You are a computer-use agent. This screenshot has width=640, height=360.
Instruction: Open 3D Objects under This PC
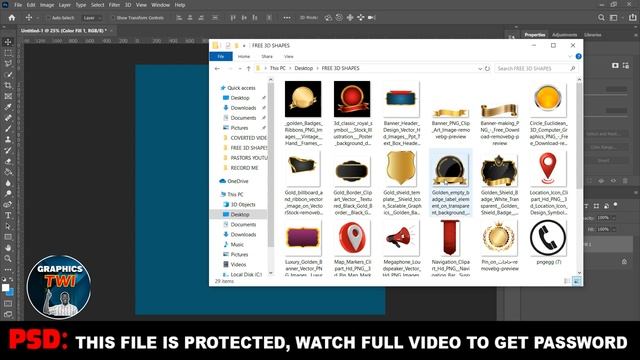pyautogui.click(x=243, y=204)
